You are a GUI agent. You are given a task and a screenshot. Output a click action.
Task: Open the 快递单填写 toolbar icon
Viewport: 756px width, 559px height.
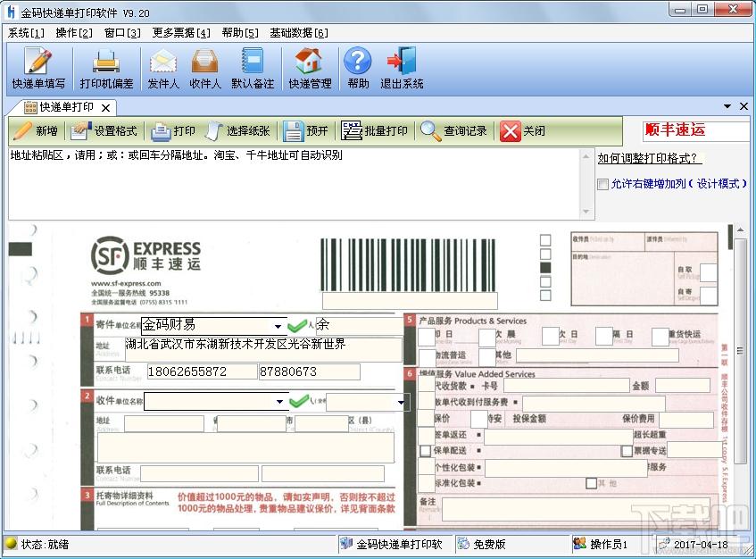click(x=38, y=69)
